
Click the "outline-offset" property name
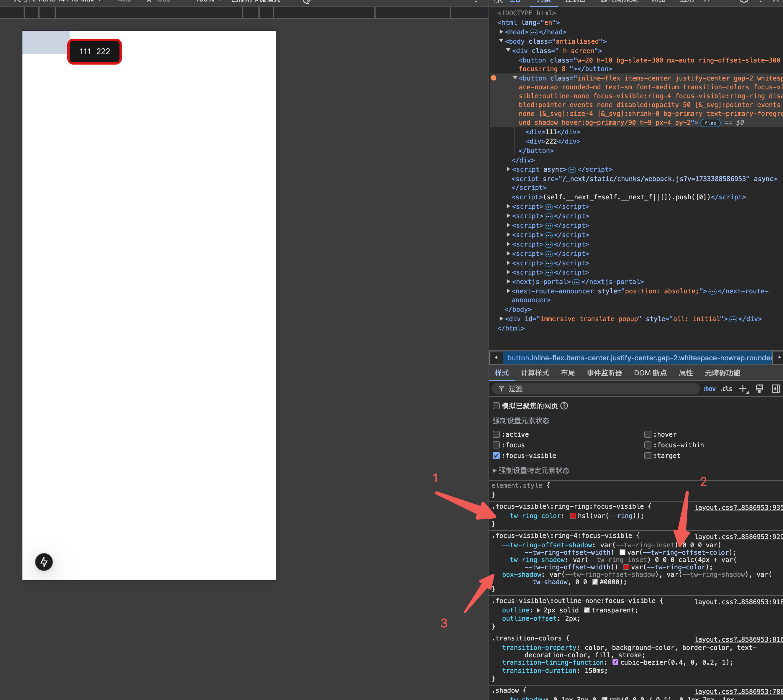pyautogui.click(x=530, y=618)
